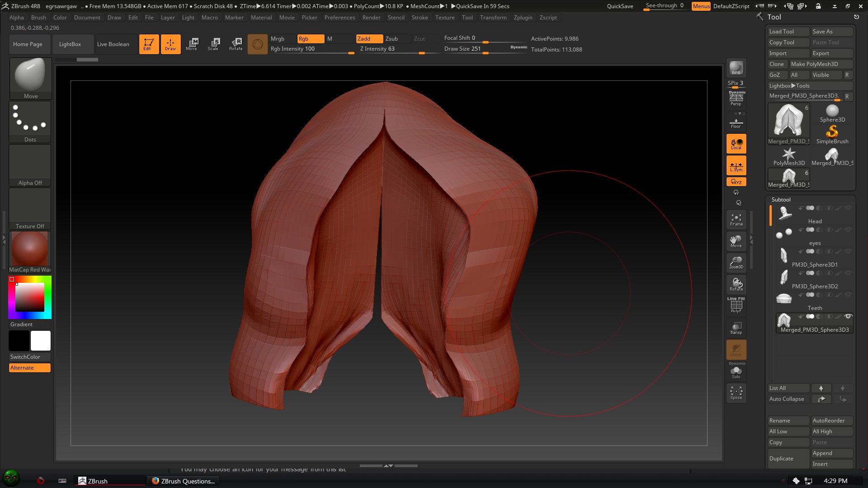The width and height of the screenshot is (868, 488).
Task: Toggle visibility eye for Merged_PM3D_Sphere3D3 subtool
Action: click(848, 316)
